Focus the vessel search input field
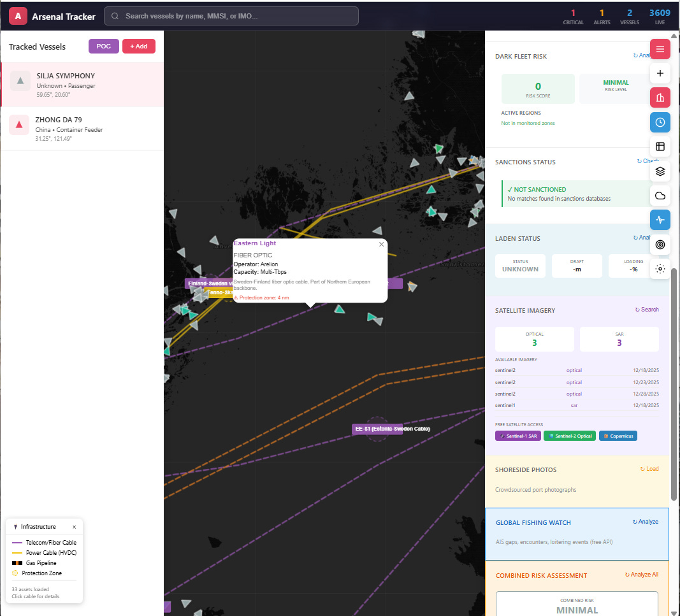 pyautogui.click(x=231, y=16)
